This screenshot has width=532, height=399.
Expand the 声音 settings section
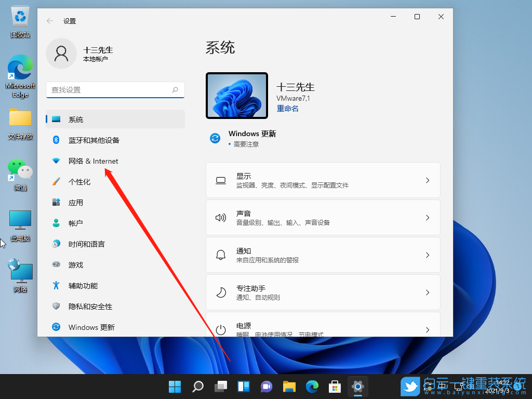[x=323, y=217]
